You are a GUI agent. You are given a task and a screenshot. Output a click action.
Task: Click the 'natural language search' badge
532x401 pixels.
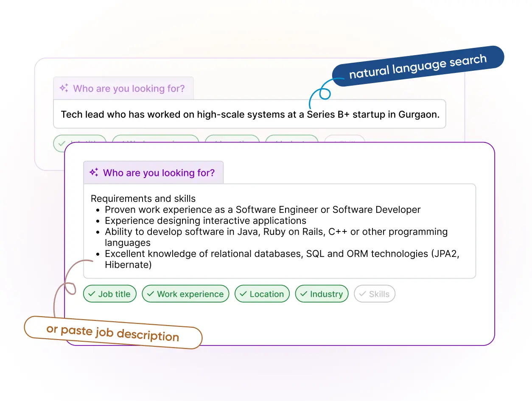point(418,67)
